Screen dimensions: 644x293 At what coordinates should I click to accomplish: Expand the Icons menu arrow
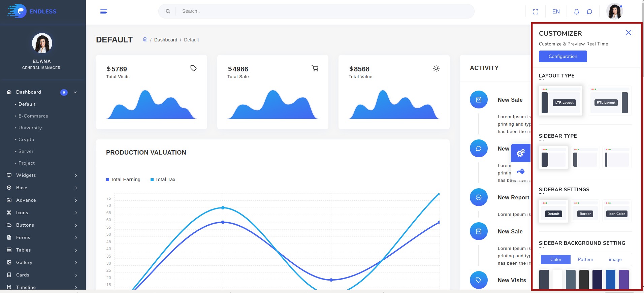[76, 213]
